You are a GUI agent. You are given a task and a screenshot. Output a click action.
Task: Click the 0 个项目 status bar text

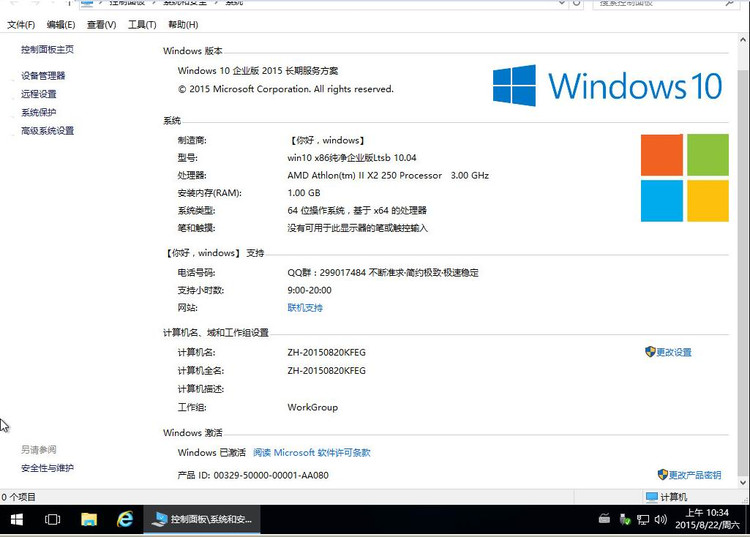[x=18, y=497]
